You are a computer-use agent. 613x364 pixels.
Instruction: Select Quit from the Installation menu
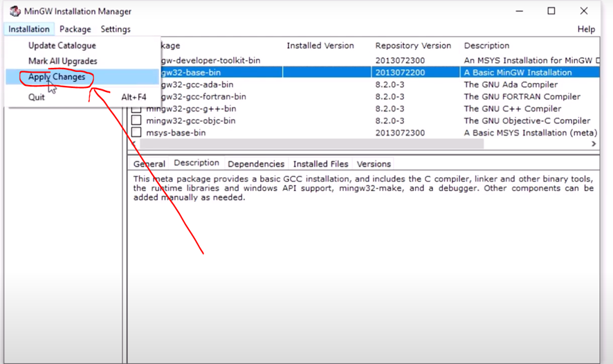click(x=37, y=97)
